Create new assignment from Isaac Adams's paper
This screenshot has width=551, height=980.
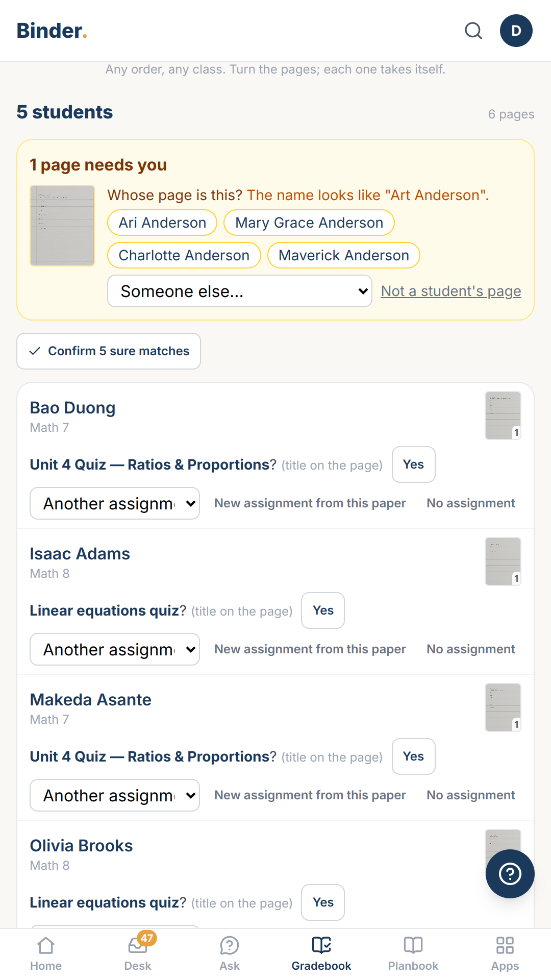(x=310, y=649)
